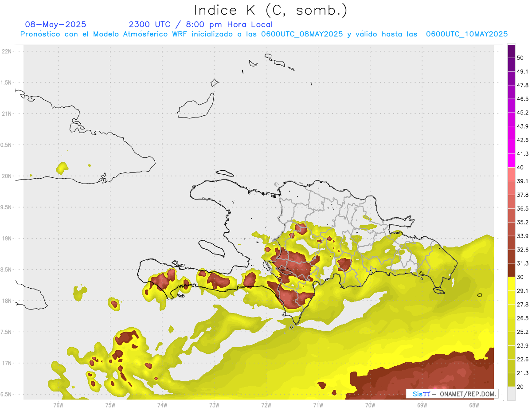Click the '22.6' colorbar value

[523, 360]
